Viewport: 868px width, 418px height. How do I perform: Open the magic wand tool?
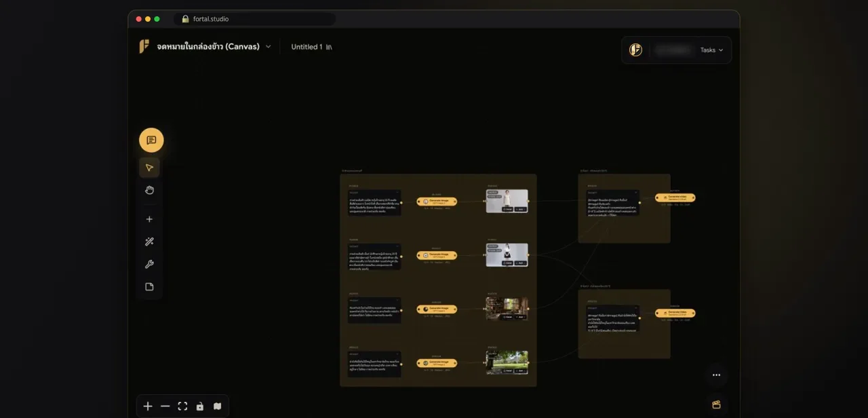(149, 242)
